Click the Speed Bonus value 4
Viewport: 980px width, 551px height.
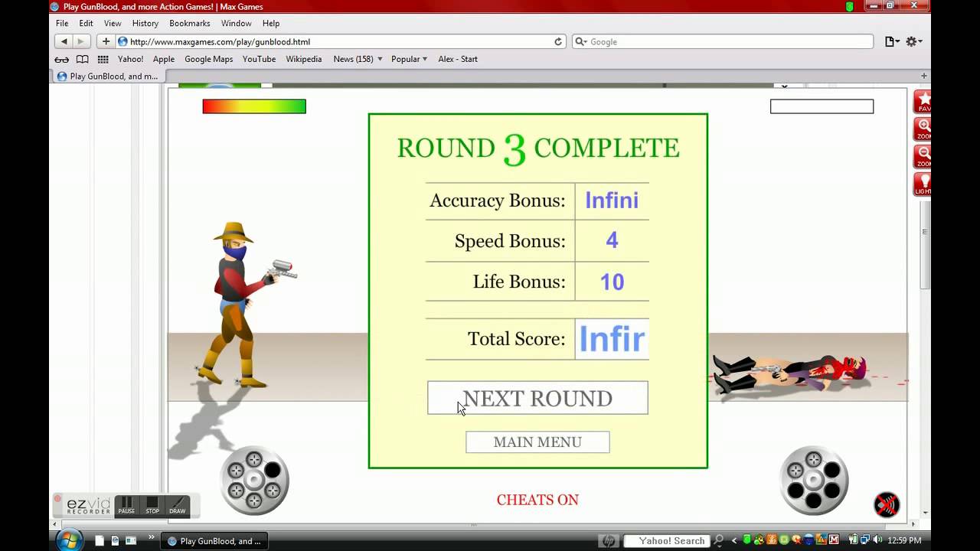612,240
